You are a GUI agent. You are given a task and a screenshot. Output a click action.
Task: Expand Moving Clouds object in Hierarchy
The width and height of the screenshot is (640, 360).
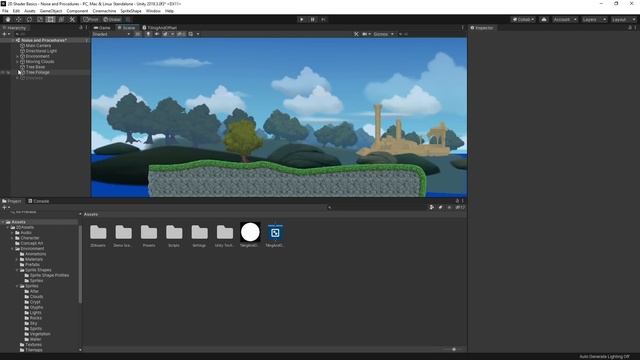coord(18,62)
